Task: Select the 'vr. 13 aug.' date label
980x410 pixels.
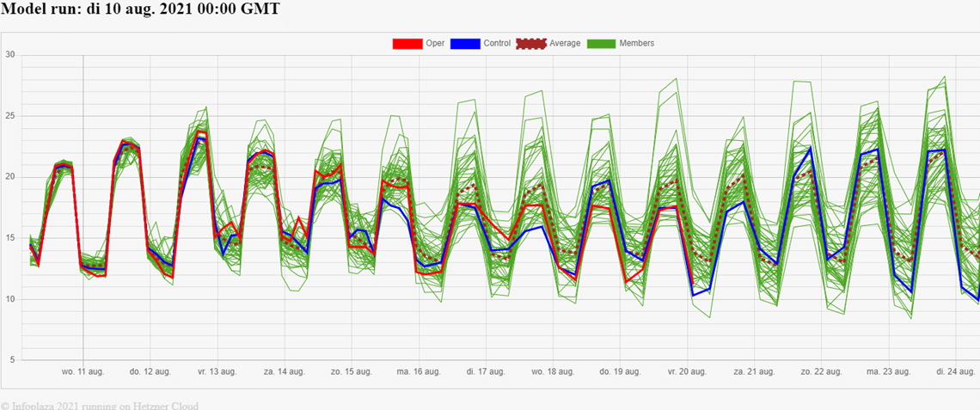Action: (x=217, y=372)
